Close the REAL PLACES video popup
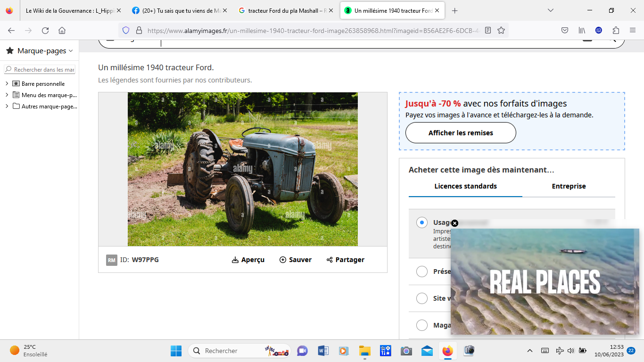 pyautogui.click(x=454, y=223)
